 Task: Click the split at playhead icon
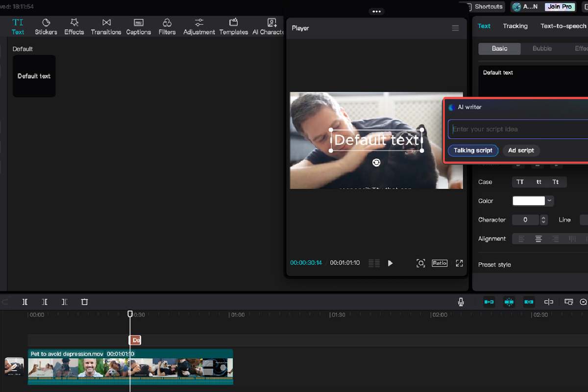pyautogui.click(x=24, y=302)
